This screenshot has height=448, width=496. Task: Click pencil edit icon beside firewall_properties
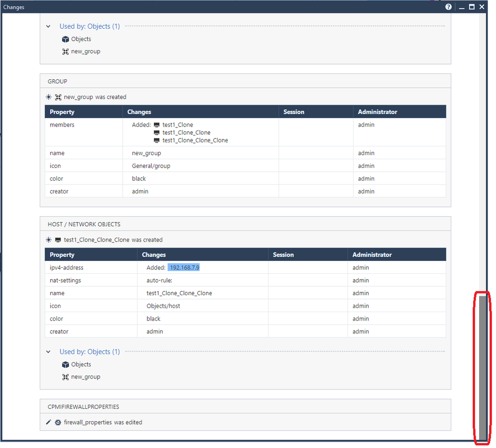[48, 422]
